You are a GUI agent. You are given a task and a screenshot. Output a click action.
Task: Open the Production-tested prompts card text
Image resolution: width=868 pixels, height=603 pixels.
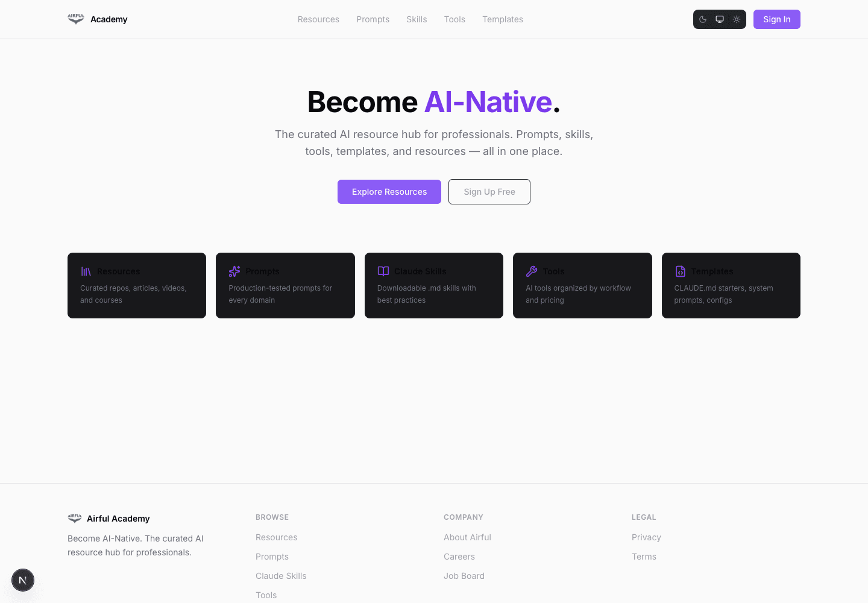280,294
